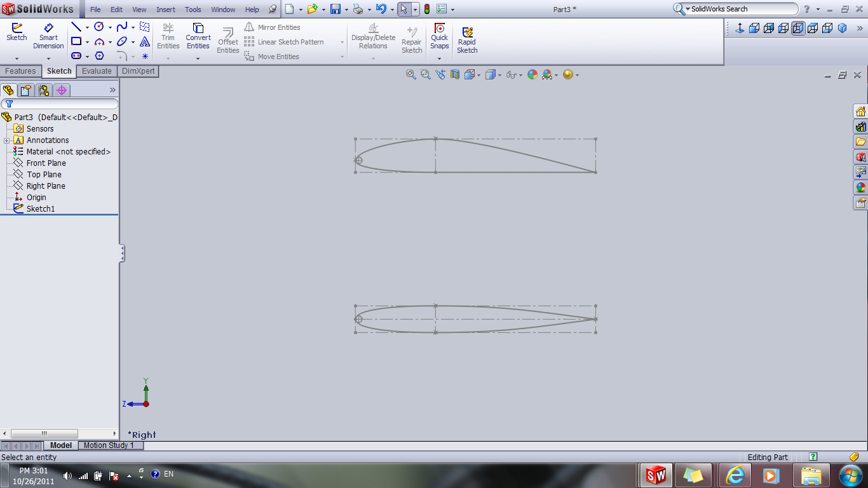Click the Zoom to Area icon
This screenshot has width=868, height=488.
pyautogui.click(x=426, y=74)
